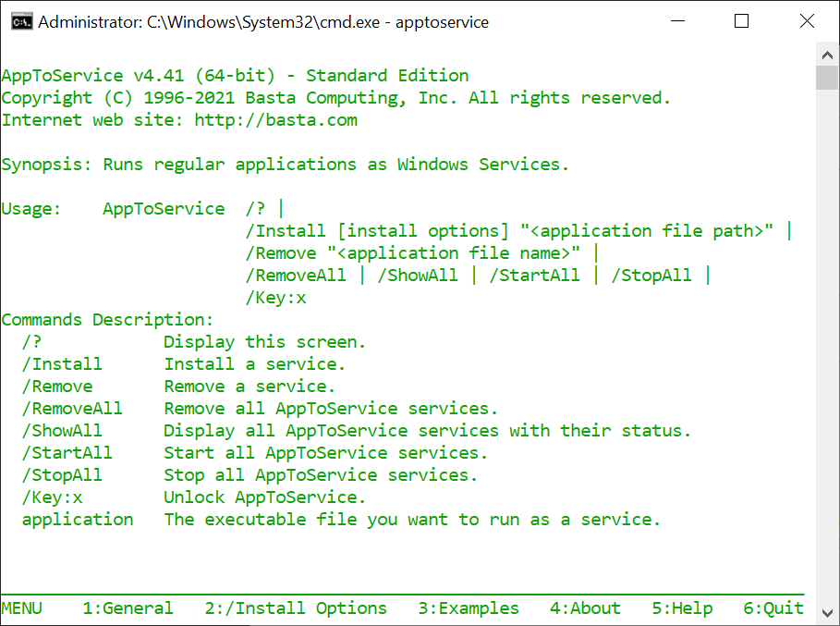Close the cmd.exe window

pyautogui.click(x=806, y=21)
